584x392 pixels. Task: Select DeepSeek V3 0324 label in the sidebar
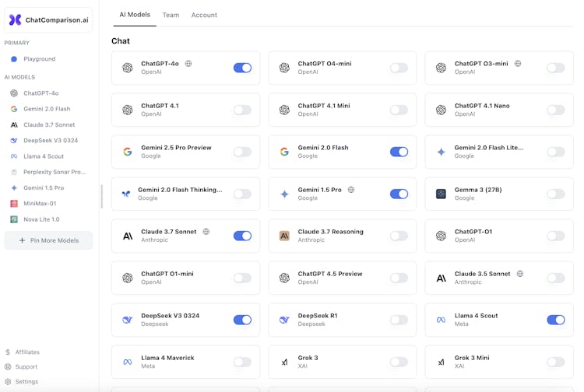[x=51, y=141]
